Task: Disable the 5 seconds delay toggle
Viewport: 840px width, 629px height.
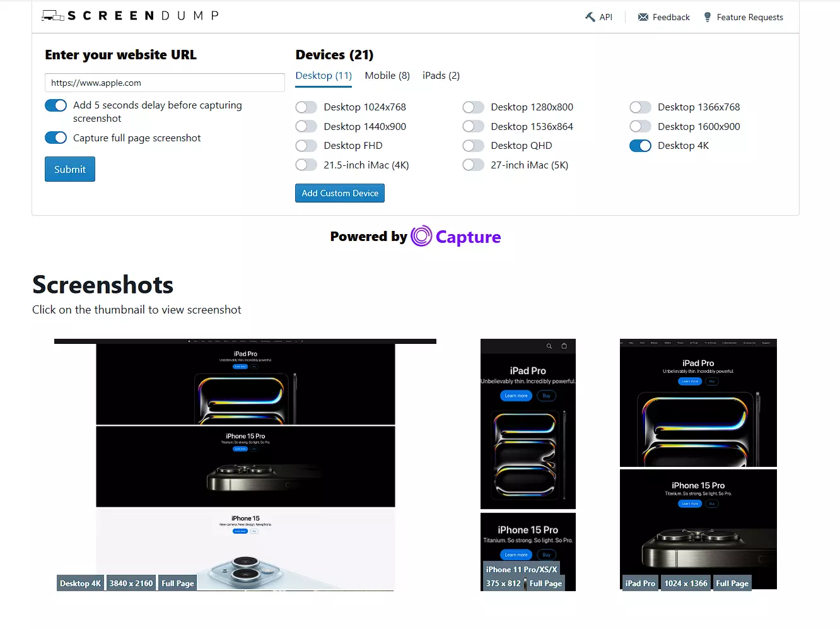Action: [55, 105]
